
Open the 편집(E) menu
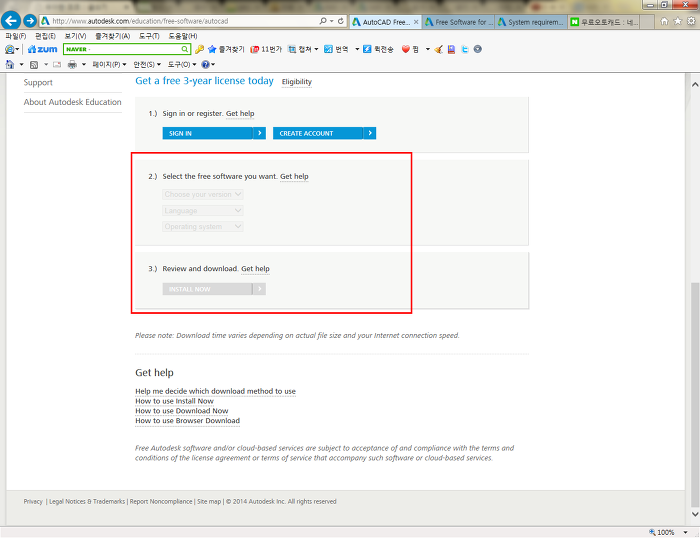(46, 36)
